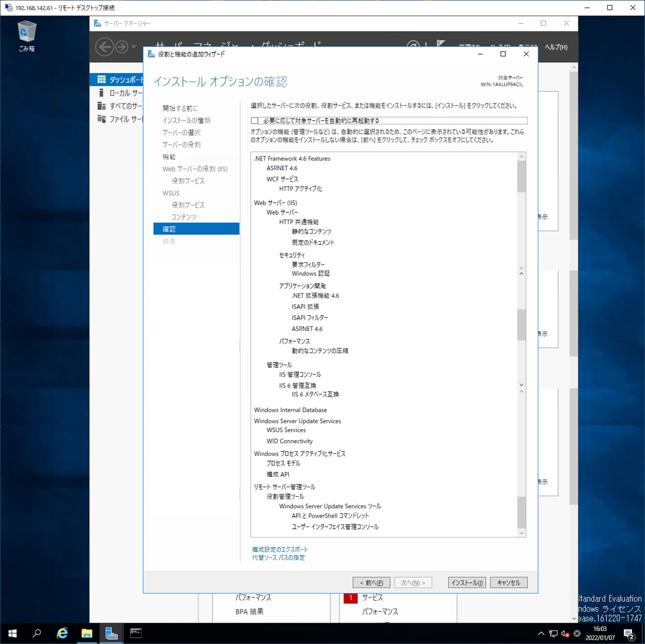The width and height of the screenshot is (645, 644).
Task: Click 動的なコンテンツの圧縮 in the list
Action: coord(320,351)
